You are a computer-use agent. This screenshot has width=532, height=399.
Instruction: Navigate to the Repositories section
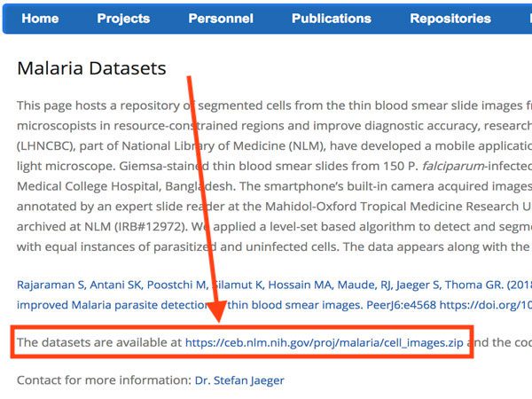coord(450,19)
